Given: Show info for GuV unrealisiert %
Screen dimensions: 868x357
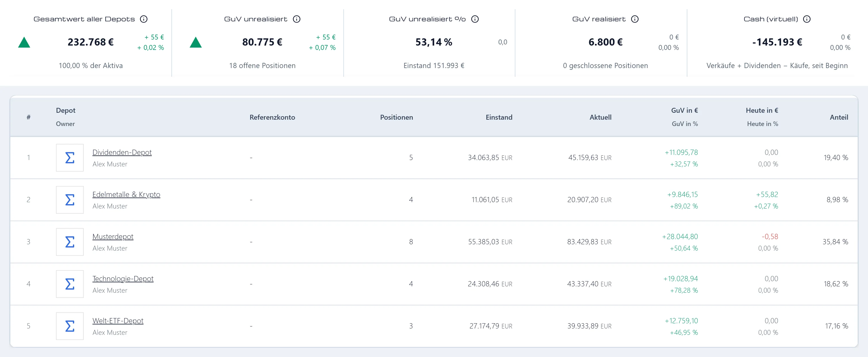Looking at the screenshot, I should (x=475, y=19).
